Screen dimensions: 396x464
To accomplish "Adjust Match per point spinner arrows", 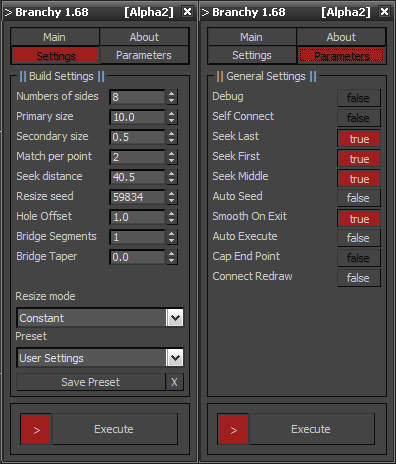I will 172,157.
